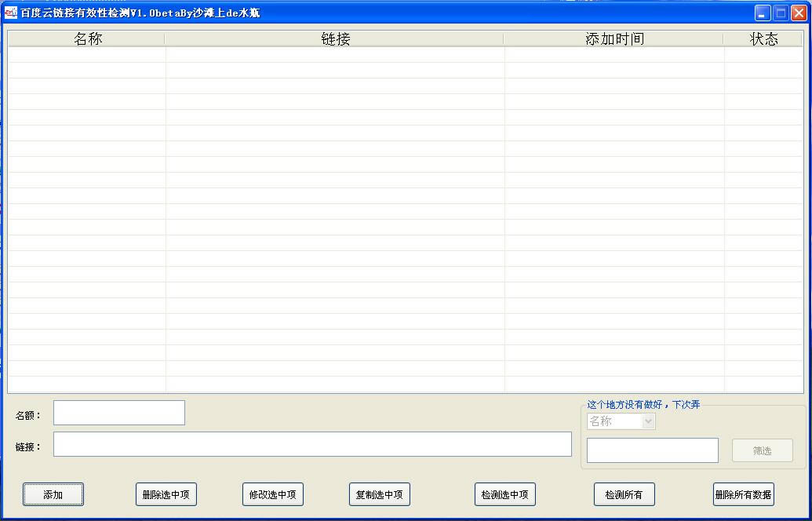Focus the 链接 input field

pyautogui.click(x=312, y=444)
